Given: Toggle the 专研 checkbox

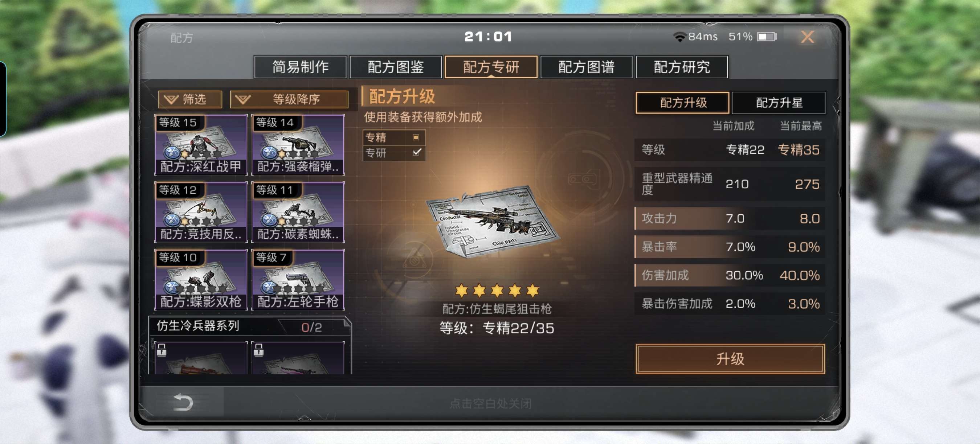Looking at the screenshot, I should pos(417,152).
